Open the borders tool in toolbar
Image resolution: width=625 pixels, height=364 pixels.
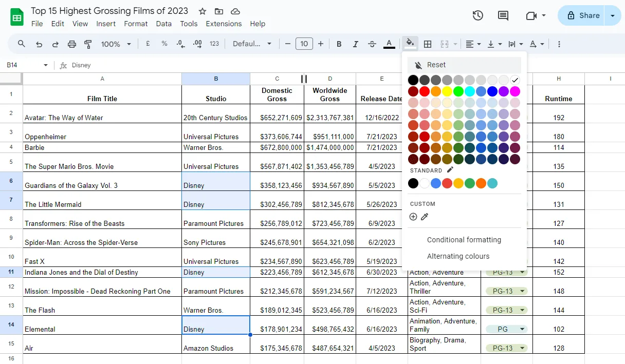pos(427,44)
